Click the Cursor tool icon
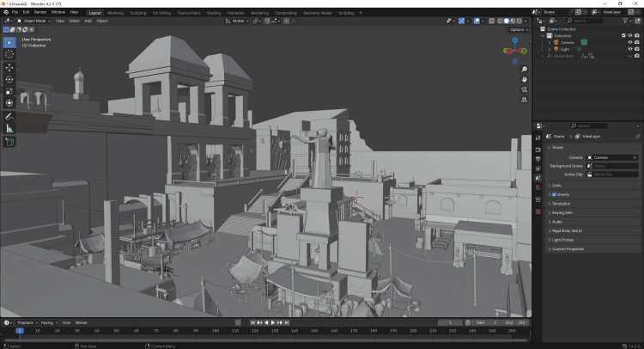644x349 pixels. point(9,54)
